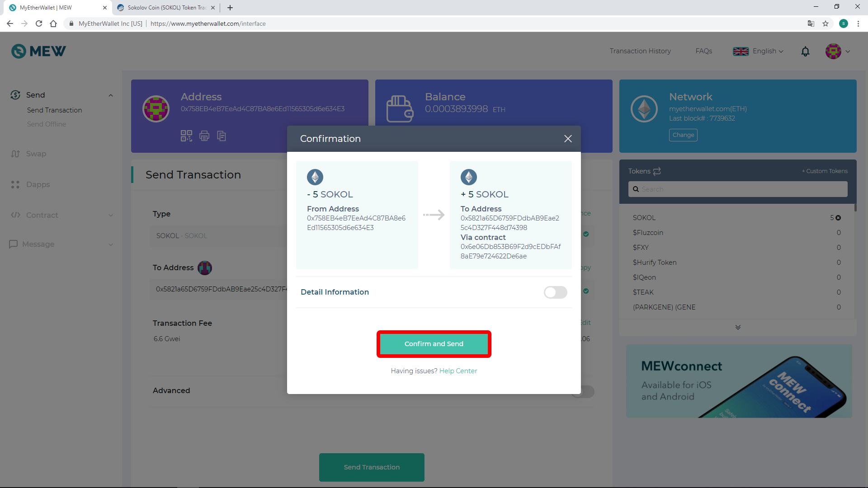The height and width of the screenshot is (488, 868).
Task: Go to browser home page
Action: point(53,23)
